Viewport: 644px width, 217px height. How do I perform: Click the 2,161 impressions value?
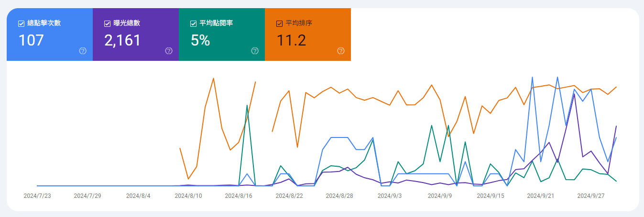tap(123, 40)
